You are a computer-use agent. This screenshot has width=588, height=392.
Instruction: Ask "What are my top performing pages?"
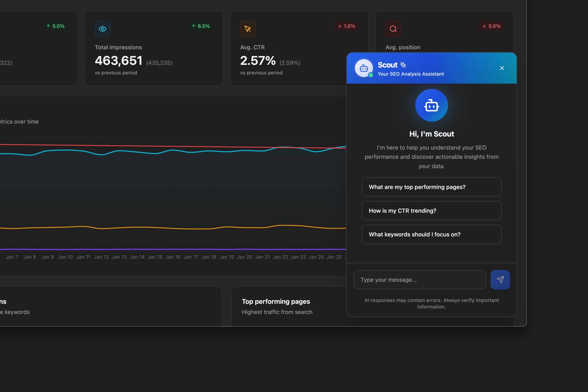tap(432, 187)
